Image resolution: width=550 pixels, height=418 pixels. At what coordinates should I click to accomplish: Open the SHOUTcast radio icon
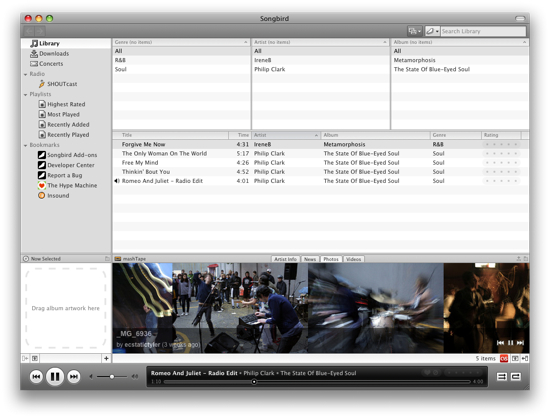[42, 84]
